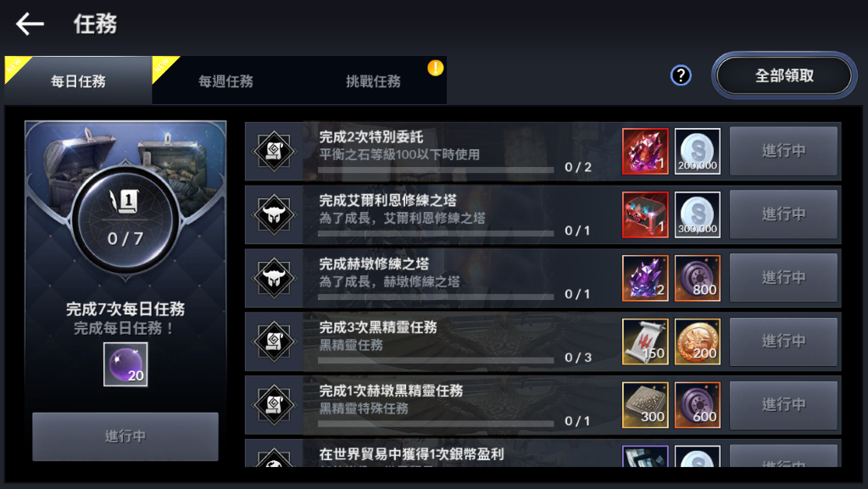Go back using the arrow icon
868x489 pixels.
coord(30,25)
